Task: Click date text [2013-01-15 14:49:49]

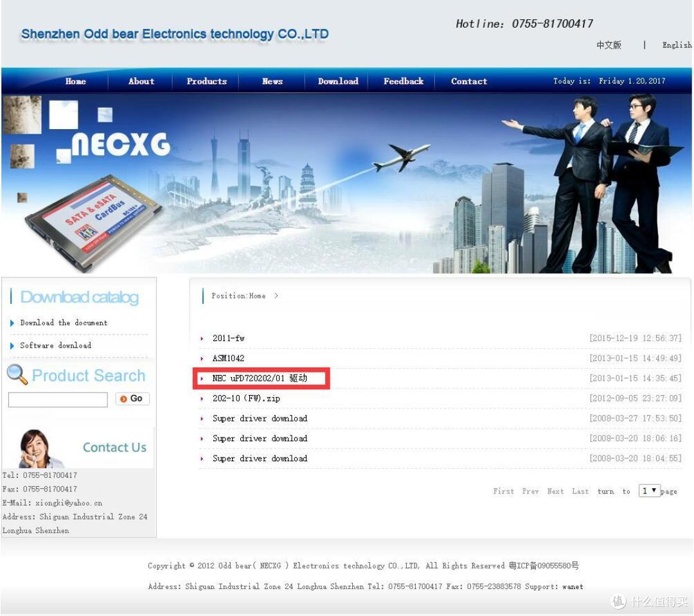Action: [x=635, y=358]
